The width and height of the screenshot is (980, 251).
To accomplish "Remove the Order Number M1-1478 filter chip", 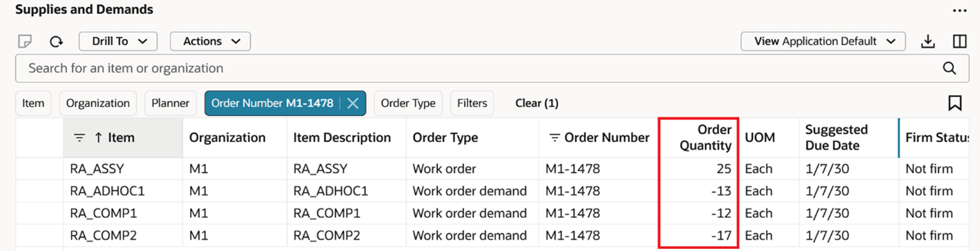I will pyautogui.click(x=352, y=103).
